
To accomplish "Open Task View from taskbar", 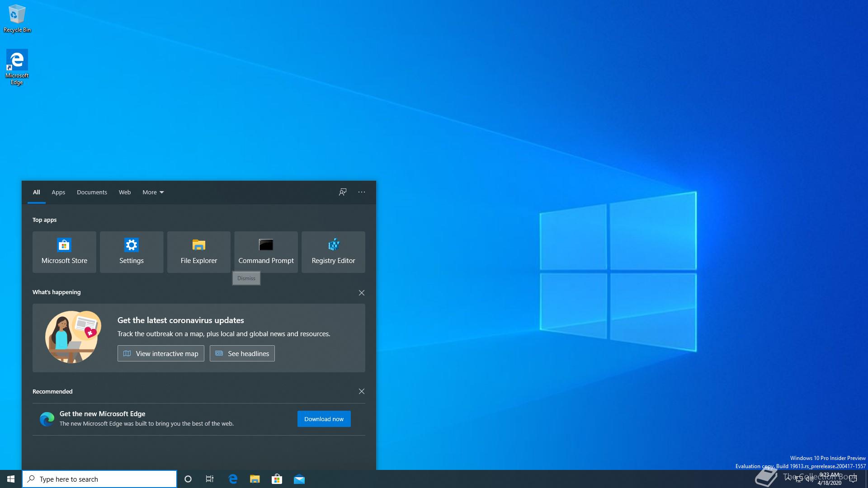I will point(210,479).
